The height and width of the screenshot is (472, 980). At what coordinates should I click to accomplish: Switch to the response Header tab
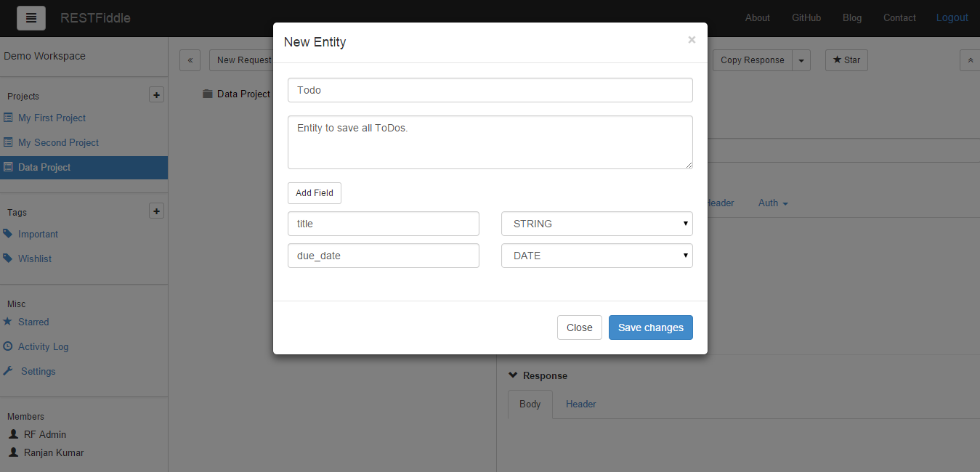coord(580,404)
